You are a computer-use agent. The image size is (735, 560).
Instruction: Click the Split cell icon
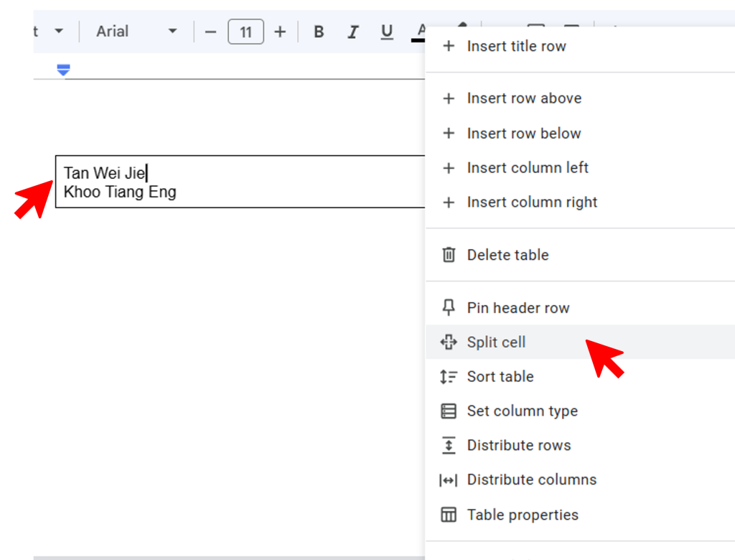tap(449, 342)
